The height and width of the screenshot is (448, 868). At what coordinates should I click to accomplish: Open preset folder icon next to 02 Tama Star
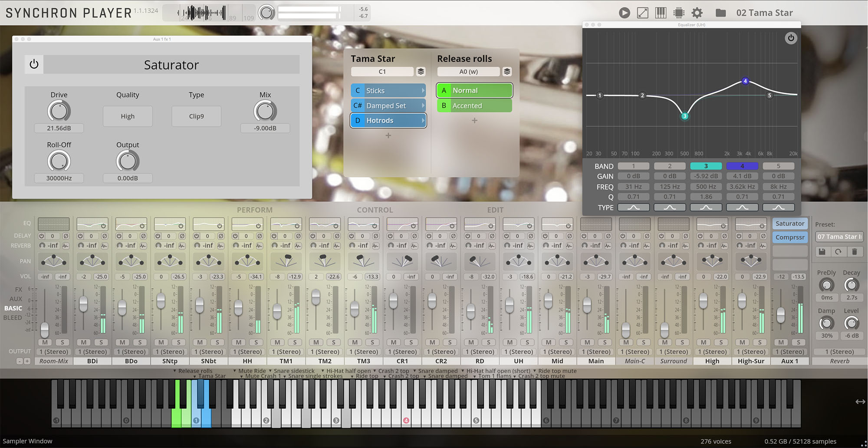pos(720,13)
